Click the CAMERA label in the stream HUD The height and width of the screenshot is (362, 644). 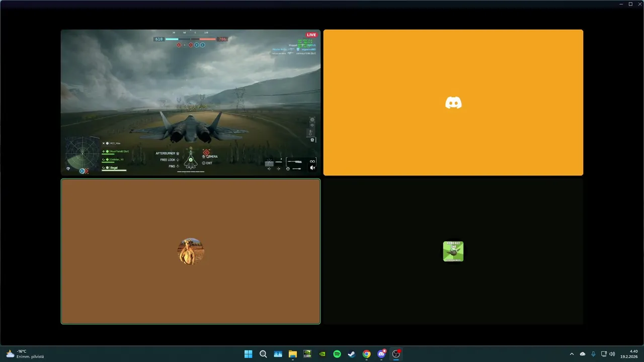tap(212, 157)
